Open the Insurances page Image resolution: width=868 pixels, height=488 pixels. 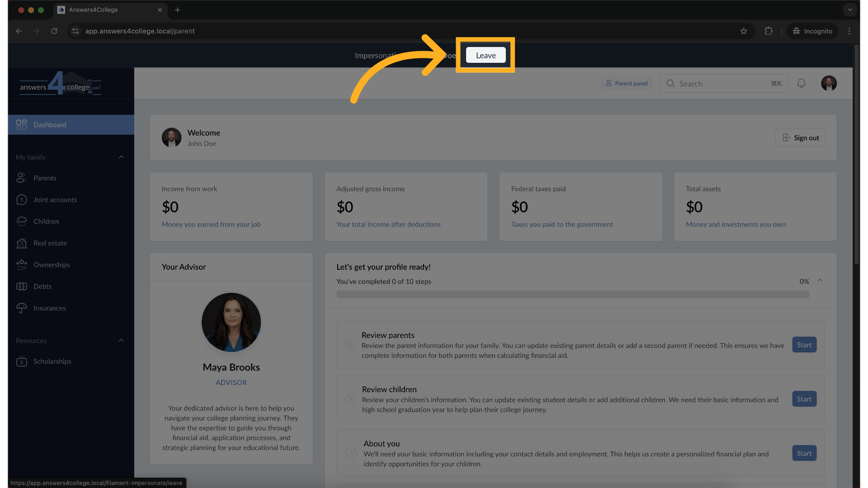pyautogui.click(x=49, y=308)
